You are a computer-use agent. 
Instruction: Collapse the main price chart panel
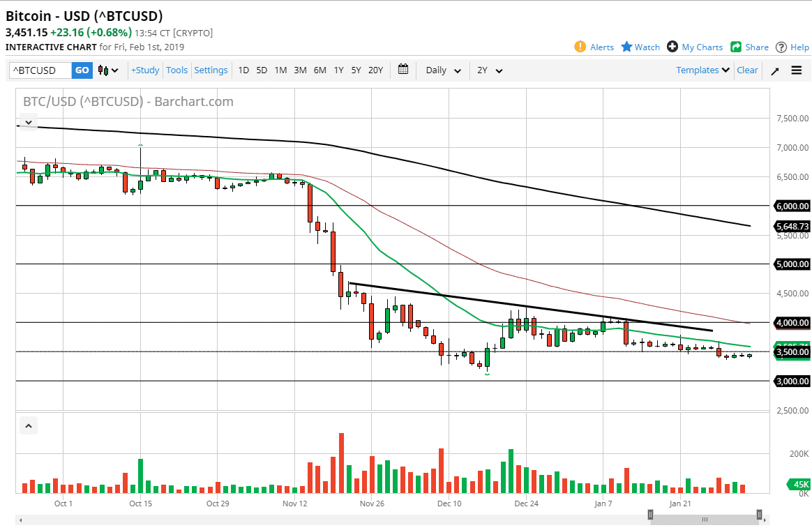28,121
